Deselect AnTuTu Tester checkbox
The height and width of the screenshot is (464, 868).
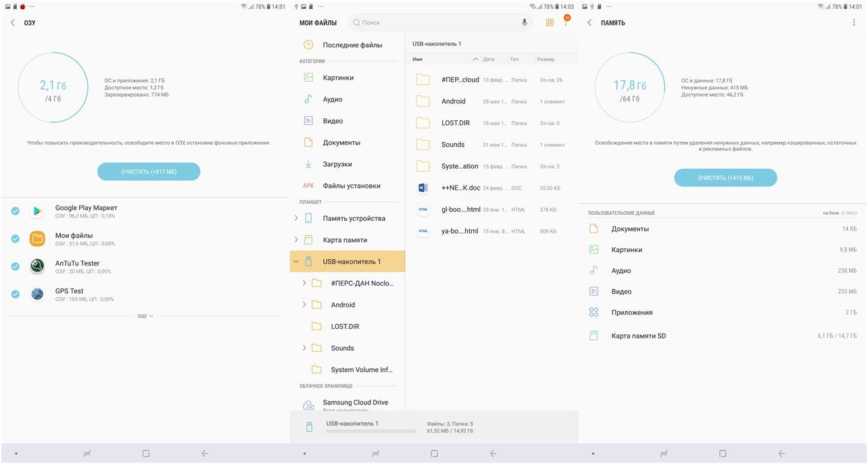[14, 267]
